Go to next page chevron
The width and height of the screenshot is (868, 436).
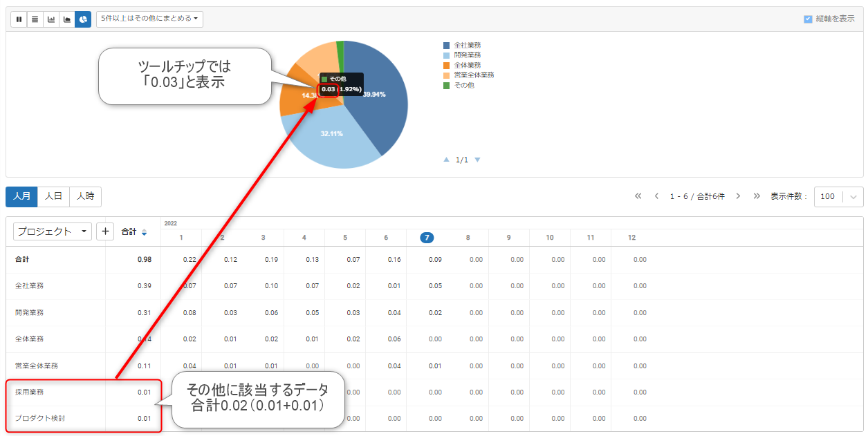coord(738,196)
